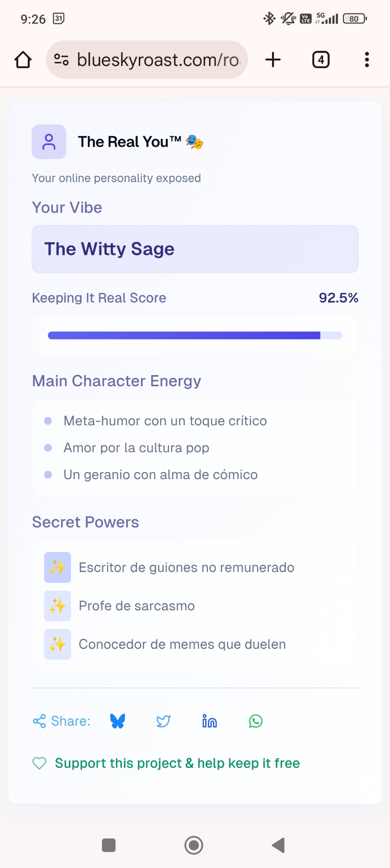Share result on Bluesky butterfly icon
Screen dimensions: 390x868
118,721
